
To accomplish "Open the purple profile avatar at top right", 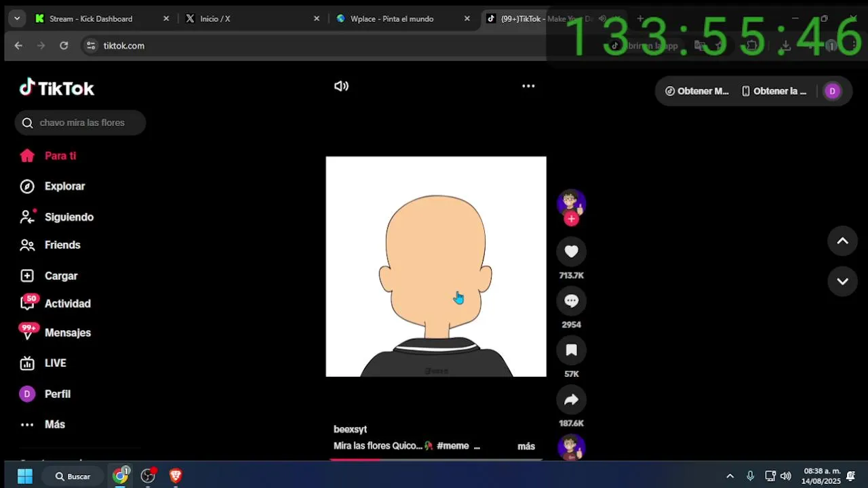I will (832, 91).
